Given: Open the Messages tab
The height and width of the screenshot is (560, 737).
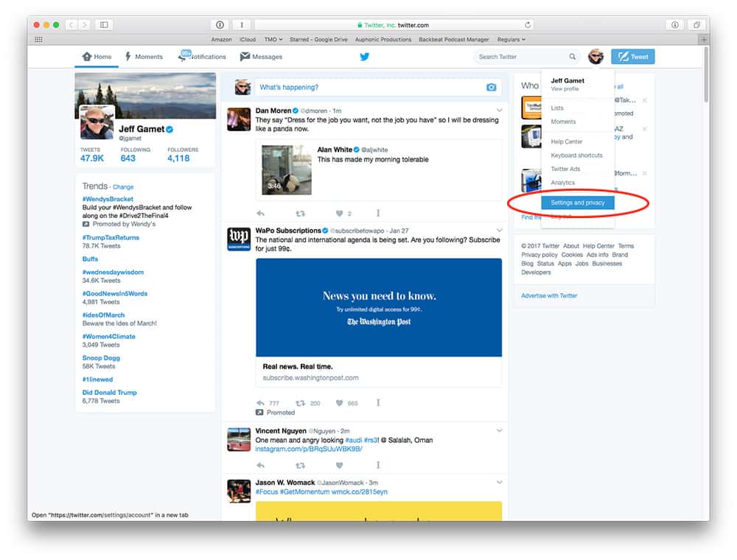Looking at the screenshot, I should click(x=262, y=57).
